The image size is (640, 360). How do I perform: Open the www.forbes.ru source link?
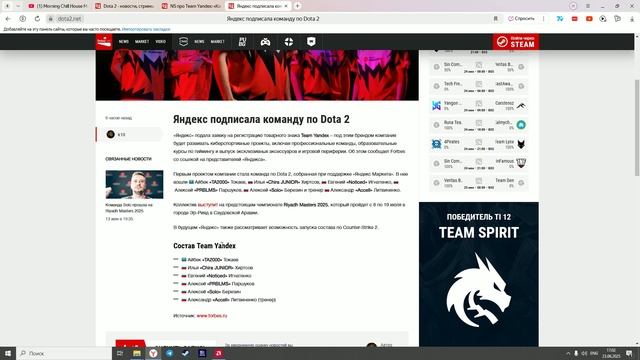click(x=212, y=316)
